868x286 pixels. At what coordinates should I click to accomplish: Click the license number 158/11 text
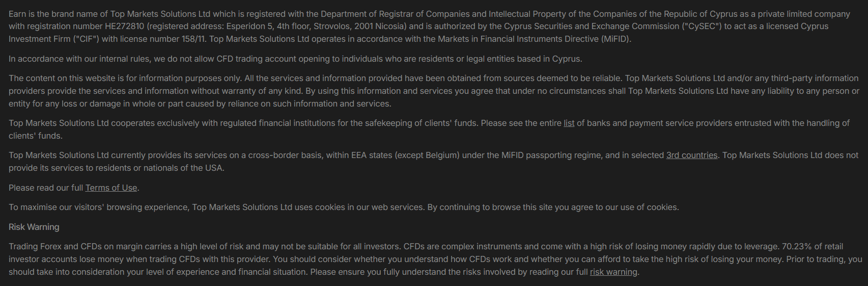[x=194, y=39]
